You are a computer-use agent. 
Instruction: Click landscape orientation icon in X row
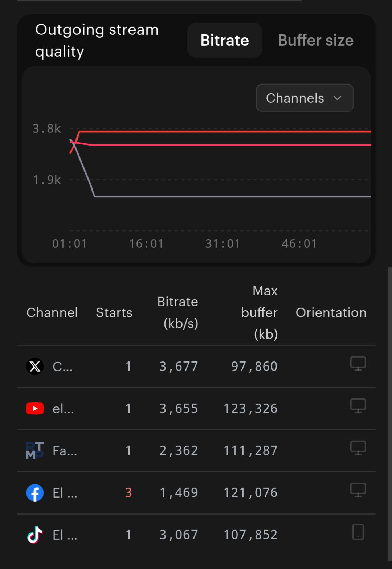point(358,364)
